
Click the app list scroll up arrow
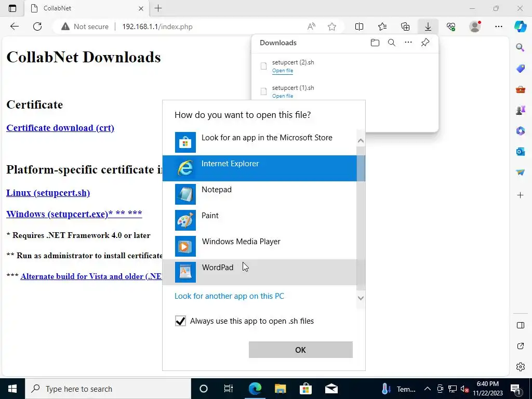click(x=361, y=140)
